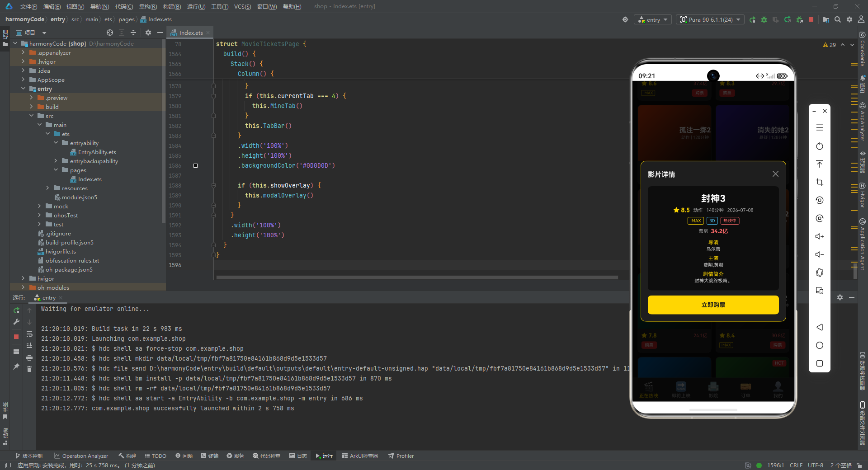Tap the emulator back triangle button
The image size is (868, 470).
820,327
